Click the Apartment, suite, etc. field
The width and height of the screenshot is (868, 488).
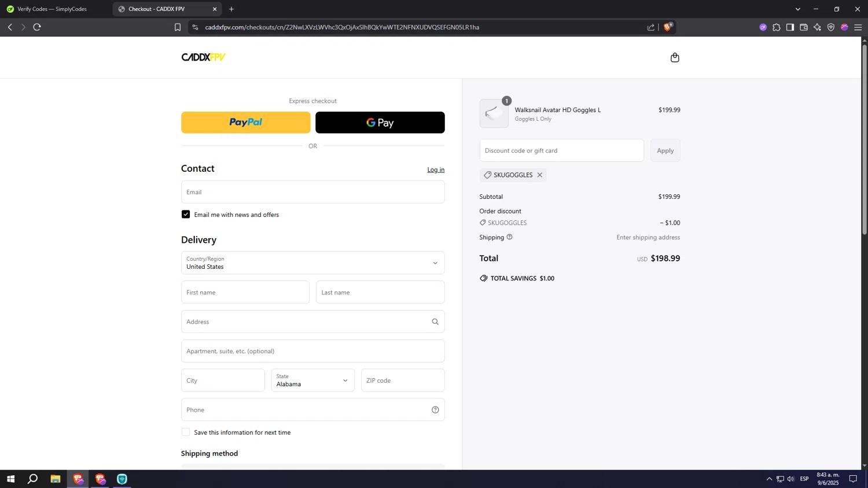tap(312, 351)
